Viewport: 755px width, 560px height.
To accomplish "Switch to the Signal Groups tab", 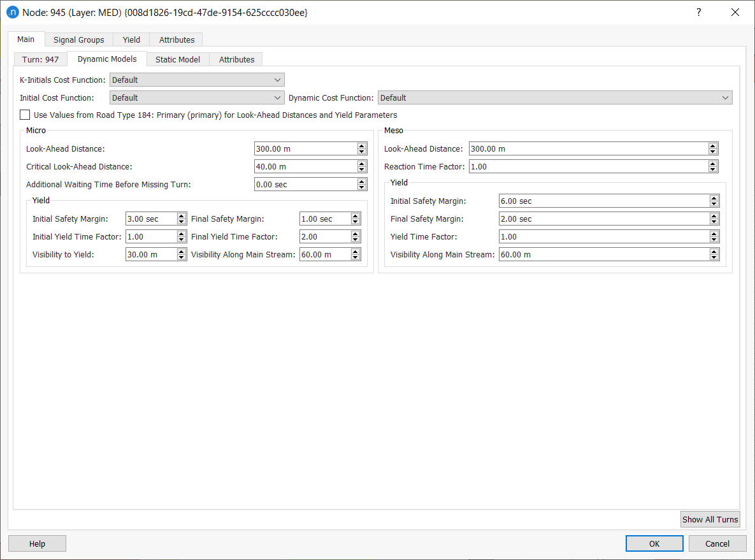I will point(78,39).
